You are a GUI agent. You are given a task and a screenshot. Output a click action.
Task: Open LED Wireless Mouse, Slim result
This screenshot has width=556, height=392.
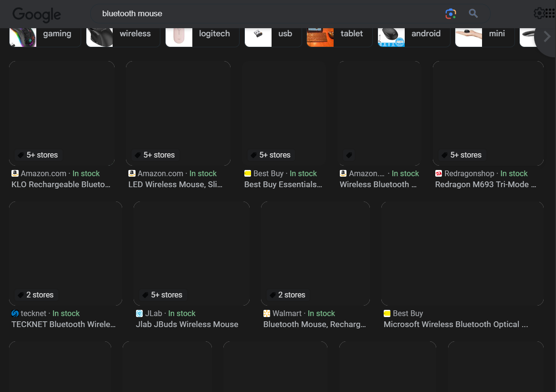point(175,184)
